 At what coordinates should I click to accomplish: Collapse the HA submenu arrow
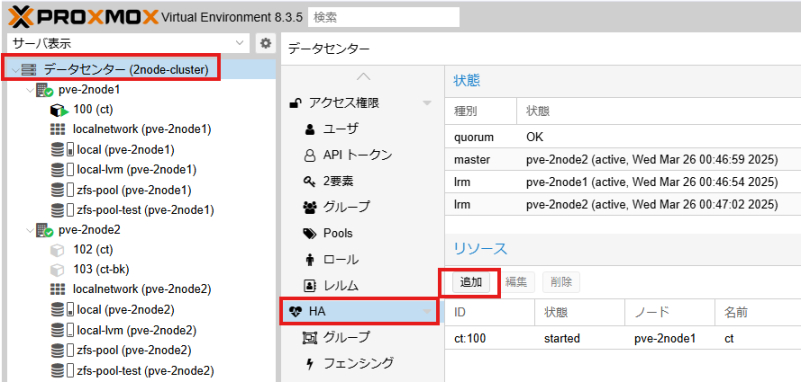click(427, 312)
